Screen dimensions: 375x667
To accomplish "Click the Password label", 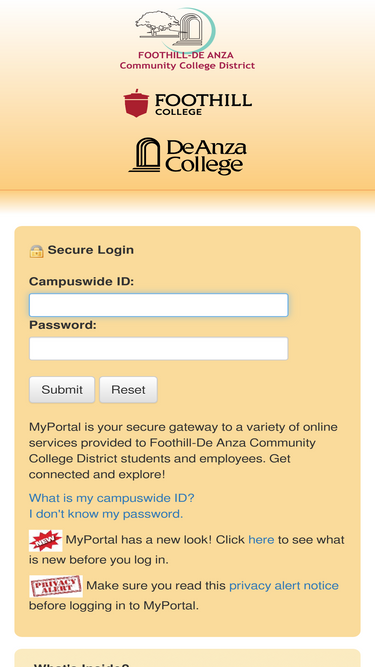I will (x=63, y=325).
